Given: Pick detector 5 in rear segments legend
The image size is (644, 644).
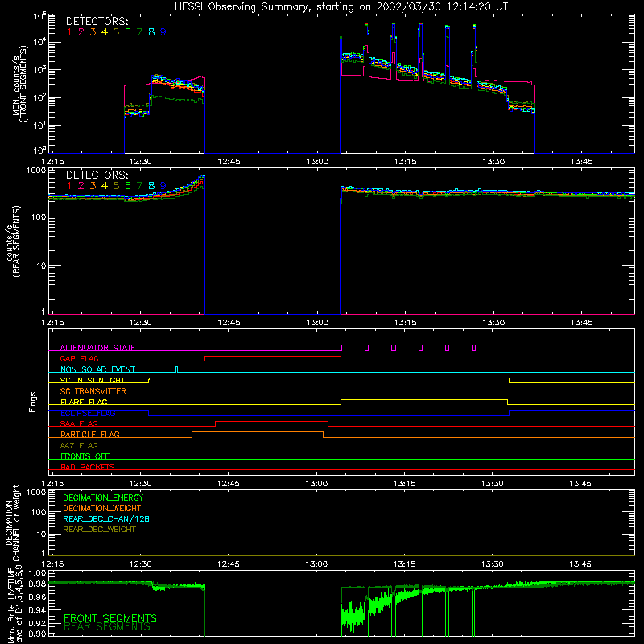Looking at the screenshot, I should (116, 186).
